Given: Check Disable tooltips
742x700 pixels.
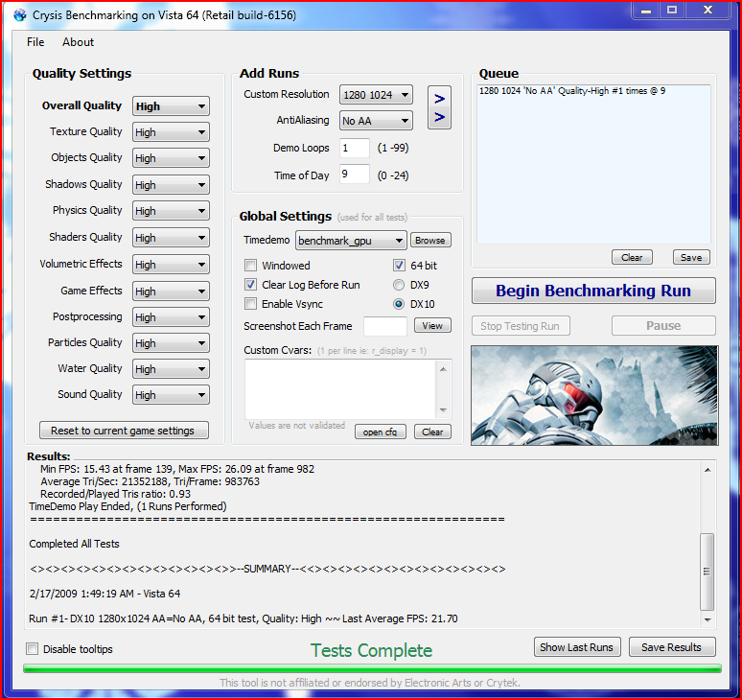Looking at the screenshot, I should pyautogui.click(x=33, y=648).
